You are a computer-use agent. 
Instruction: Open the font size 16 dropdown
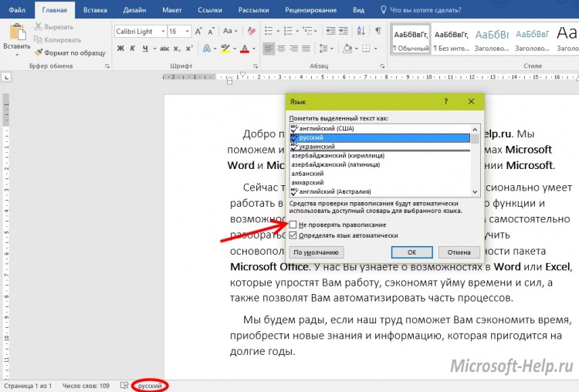click(188, 32)
